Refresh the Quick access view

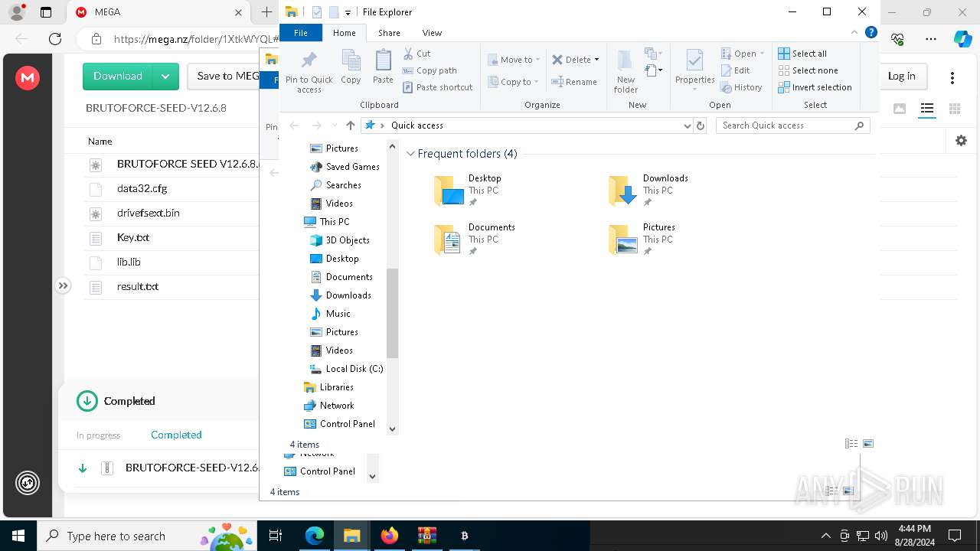tap(700, 126)
